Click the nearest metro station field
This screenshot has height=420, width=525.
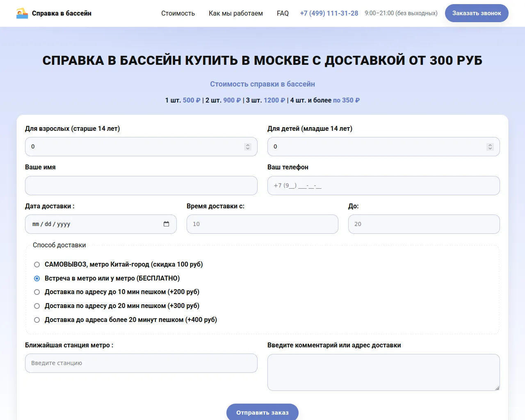click(141, 363)
